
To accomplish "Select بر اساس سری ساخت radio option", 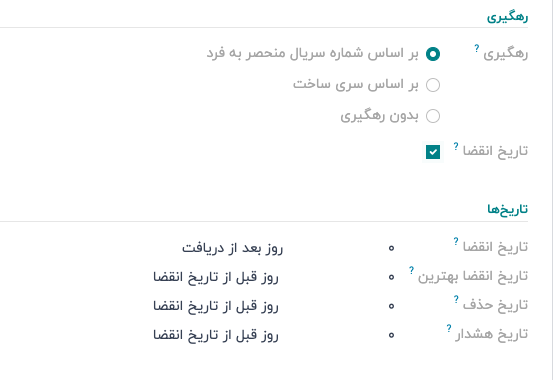I will point(433,85).
